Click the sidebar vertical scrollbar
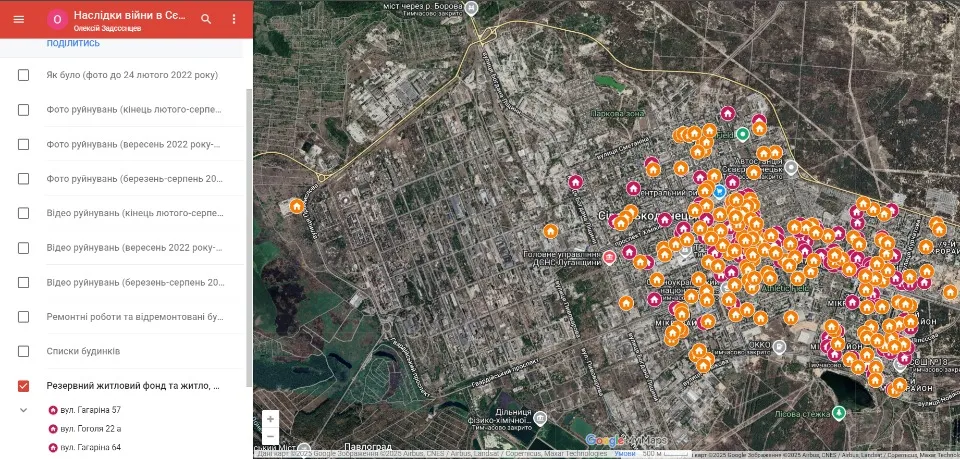This screenshot has width=960, height=459. pos(249,237)
